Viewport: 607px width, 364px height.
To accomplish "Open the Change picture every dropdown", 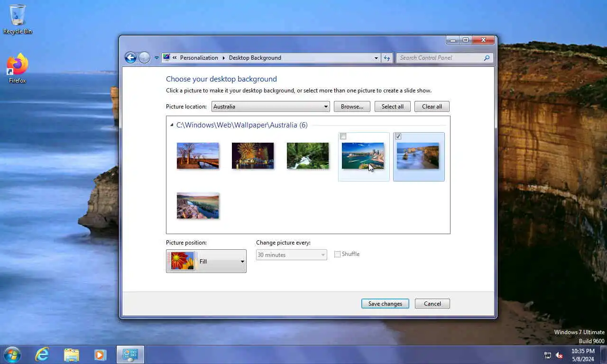I will point(292,255).
